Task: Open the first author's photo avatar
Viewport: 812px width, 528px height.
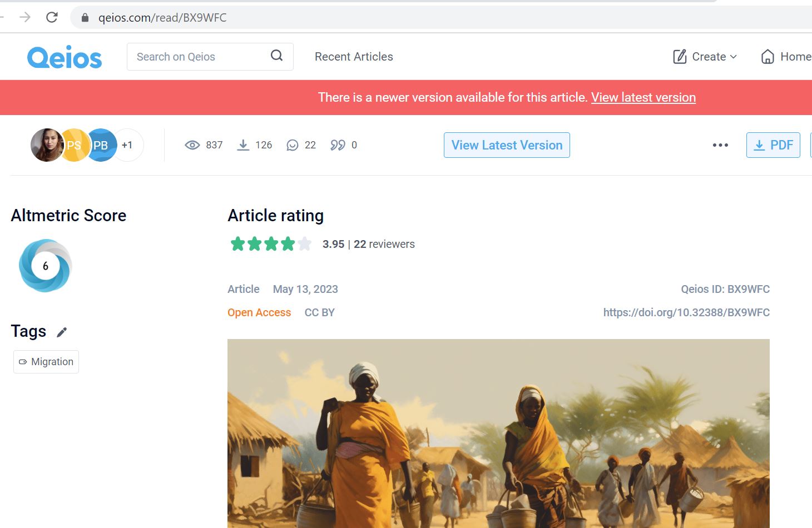Action: 46,145
